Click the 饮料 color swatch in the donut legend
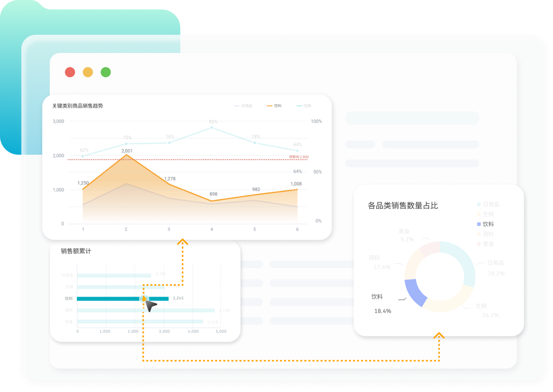The width and height of the screenshot is (553, 392). point(479,224)
